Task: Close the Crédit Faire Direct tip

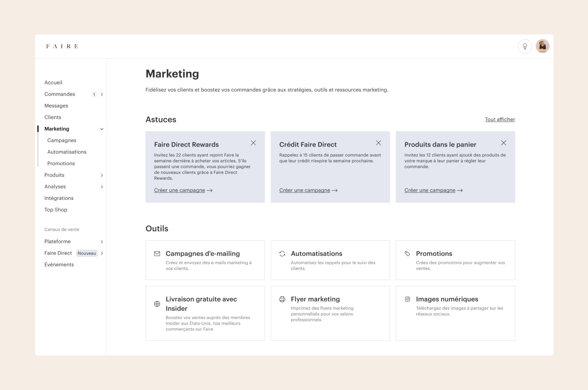Action: pos(378,143)
